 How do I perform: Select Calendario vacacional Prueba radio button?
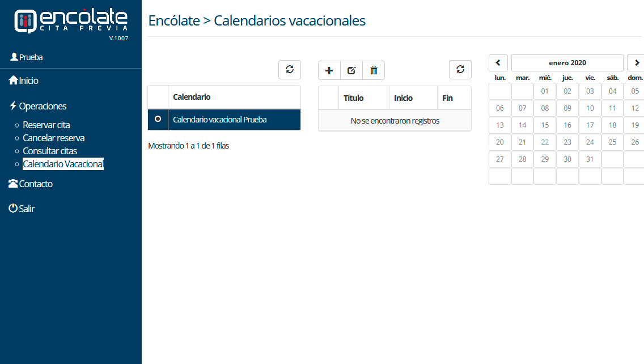click(158, 119)
